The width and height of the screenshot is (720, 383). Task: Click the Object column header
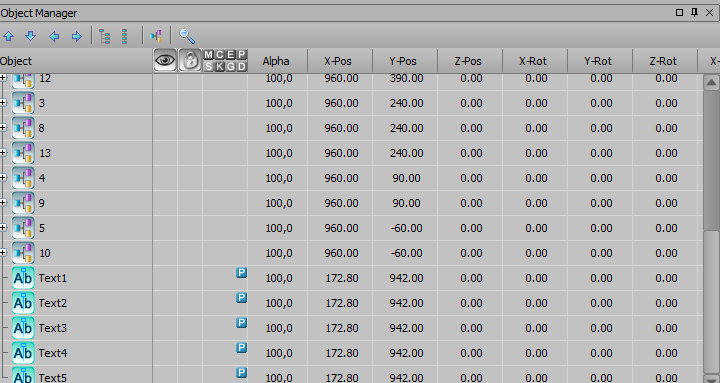[76, 61]
